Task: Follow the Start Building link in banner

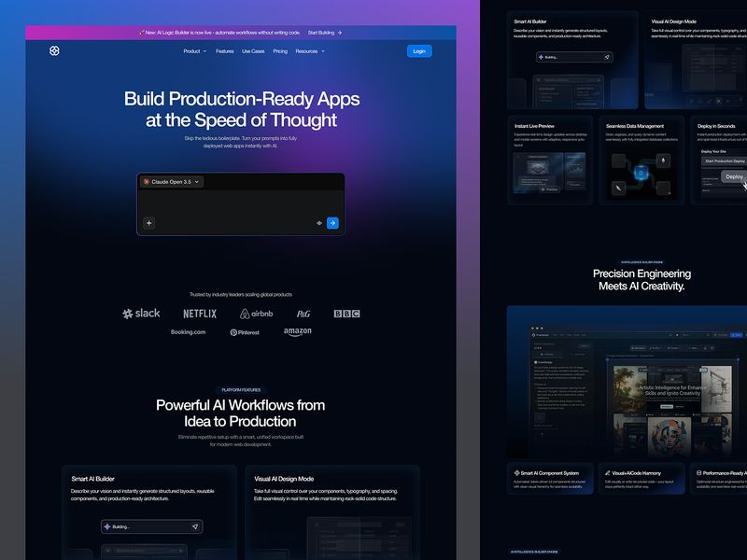Action: (324, 33)
